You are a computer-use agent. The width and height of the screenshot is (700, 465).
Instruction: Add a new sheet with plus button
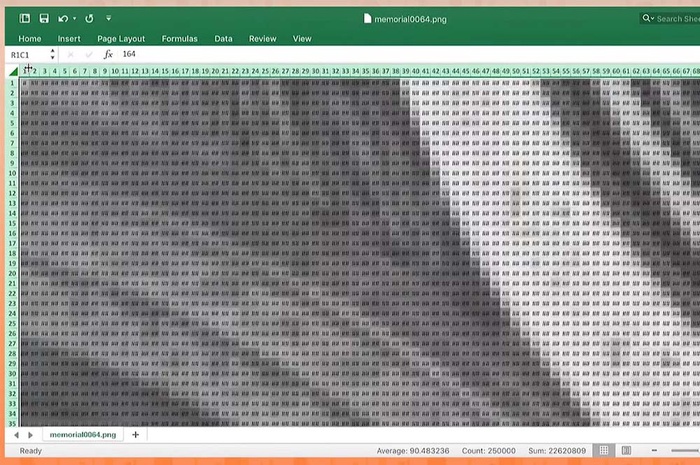(136, 434)
